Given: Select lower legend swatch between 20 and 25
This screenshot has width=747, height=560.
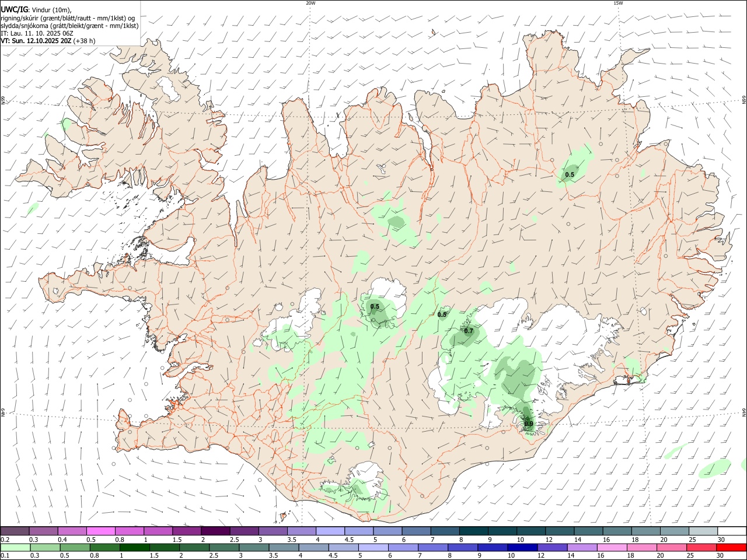Looking at the screenshot, I should pyautogui.click(x=672, y=547).
